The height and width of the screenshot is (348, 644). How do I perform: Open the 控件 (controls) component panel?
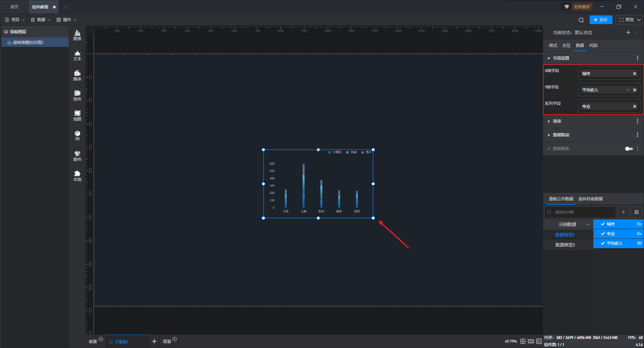click(x=77, y=95)
